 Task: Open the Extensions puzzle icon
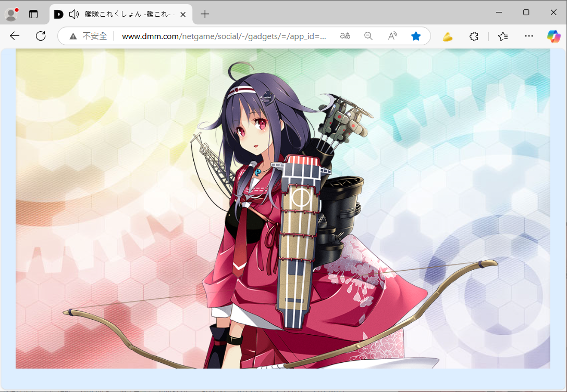(474, 36)
